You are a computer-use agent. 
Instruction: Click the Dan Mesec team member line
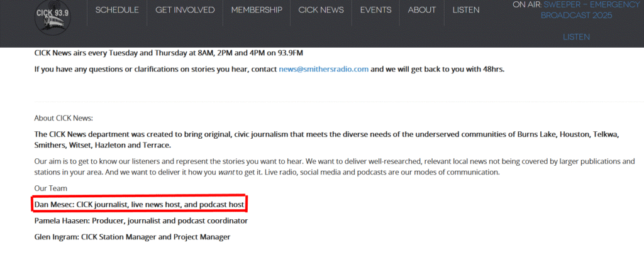click(139, 203)
